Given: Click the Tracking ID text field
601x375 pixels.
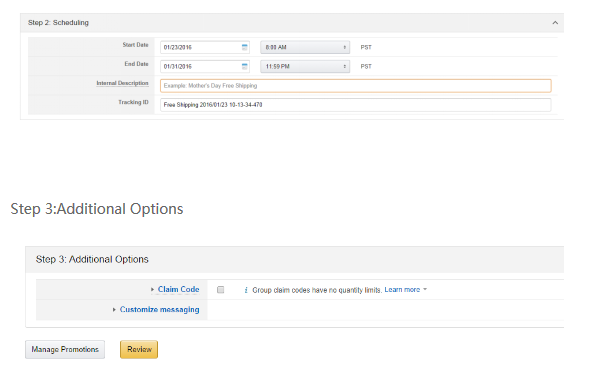Looking at the screenshot, I should pos(356,105).
